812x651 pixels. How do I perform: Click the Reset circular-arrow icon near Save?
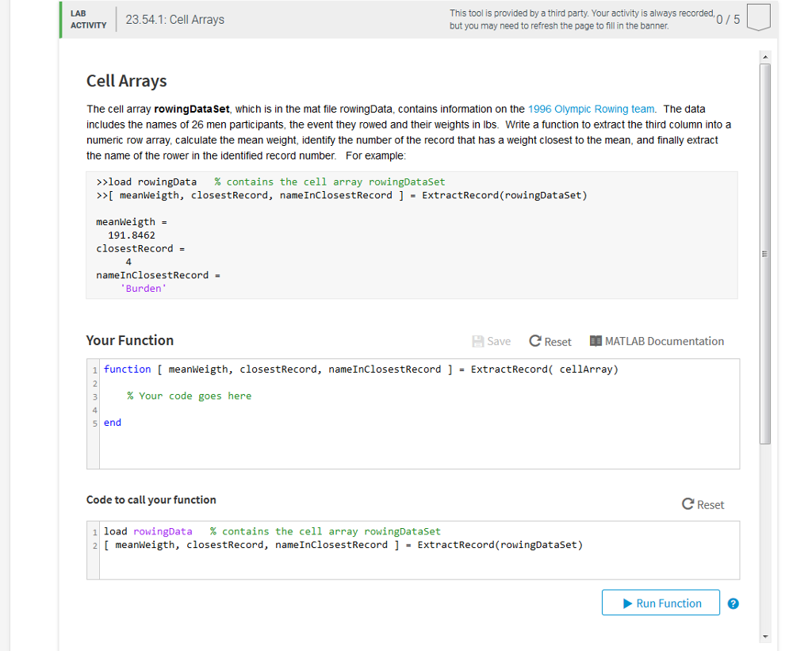(x=535, y=341)
